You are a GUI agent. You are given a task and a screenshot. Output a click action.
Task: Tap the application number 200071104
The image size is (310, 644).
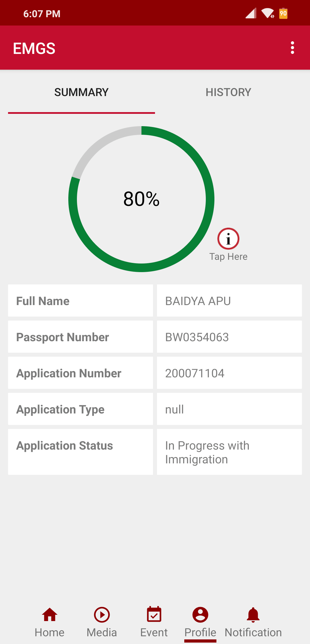coord(195,373)
